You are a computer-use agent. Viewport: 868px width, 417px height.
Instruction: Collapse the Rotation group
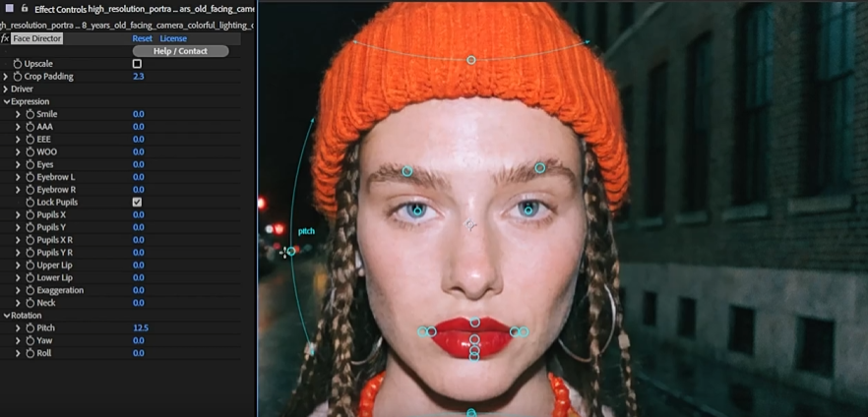coord(6,316)
